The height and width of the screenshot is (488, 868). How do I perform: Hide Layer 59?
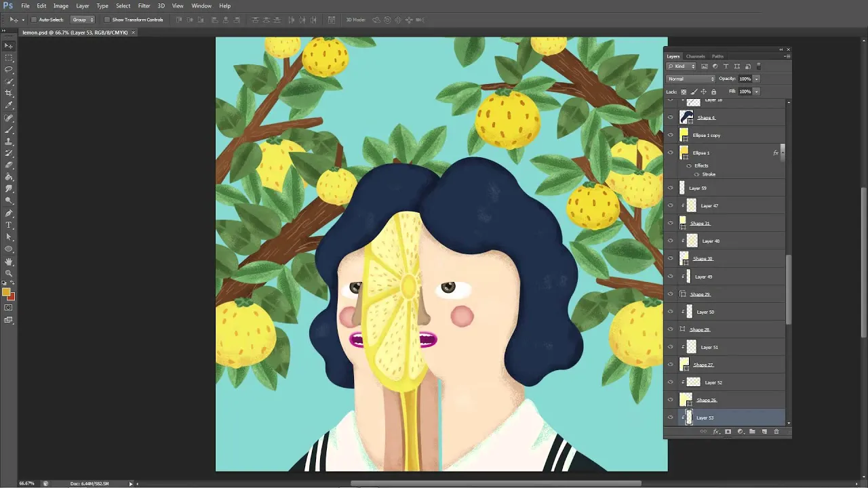(671, 188)
